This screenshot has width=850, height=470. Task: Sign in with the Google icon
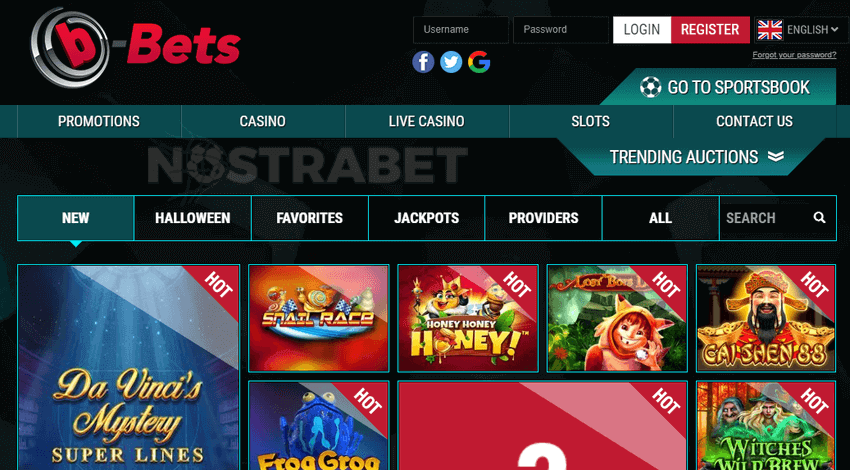[x=479, y=62]
